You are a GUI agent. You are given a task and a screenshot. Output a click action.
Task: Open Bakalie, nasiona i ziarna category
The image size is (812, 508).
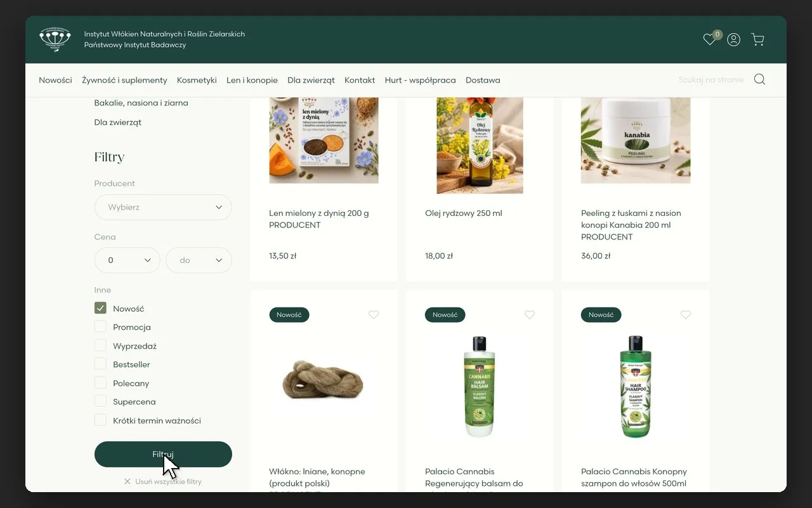coord(141,103)
